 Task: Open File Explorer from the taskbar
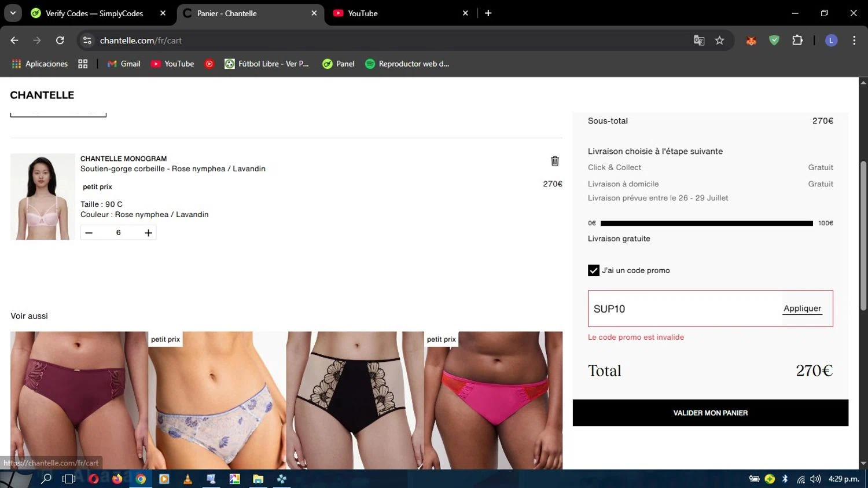258,479
